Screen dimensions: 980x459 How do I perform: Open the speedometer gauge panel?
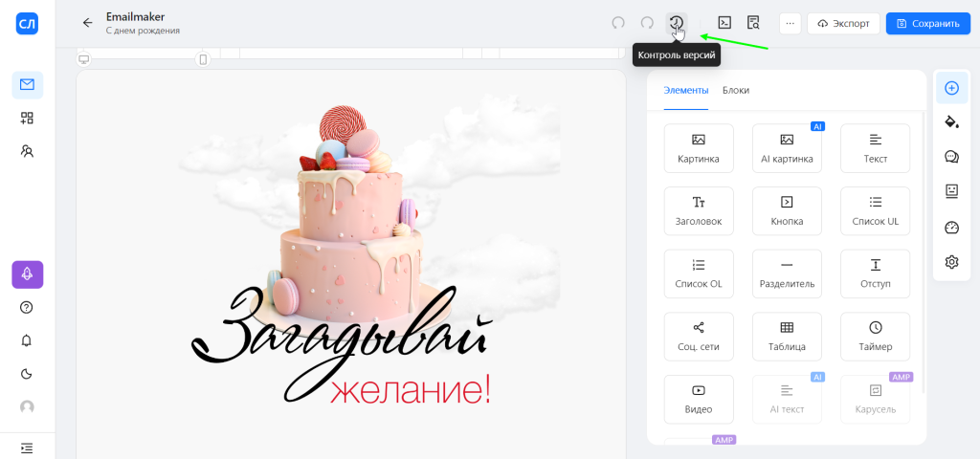[952, 228]
